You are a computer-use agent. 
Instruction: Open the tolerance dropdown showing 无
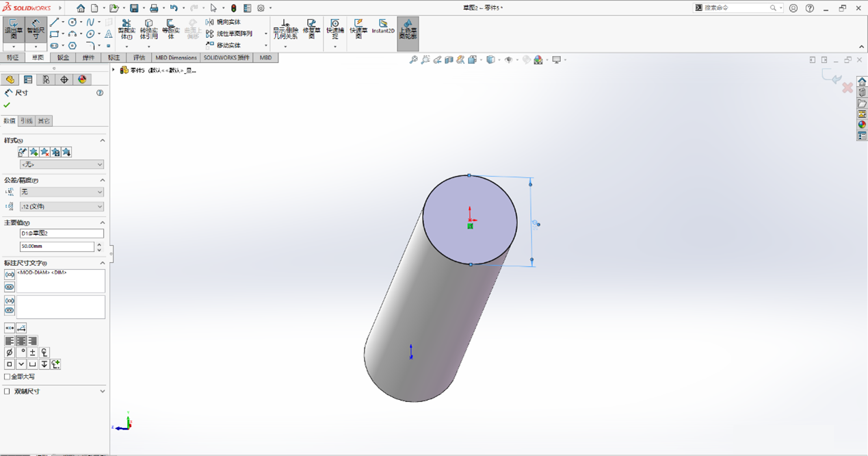point(62,192)
